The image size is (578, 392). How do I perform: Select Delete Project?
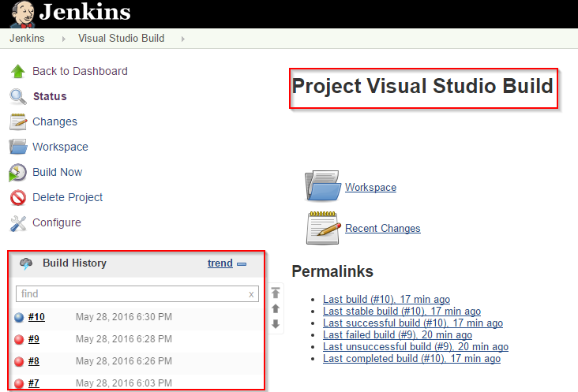(x=67, y=197)
